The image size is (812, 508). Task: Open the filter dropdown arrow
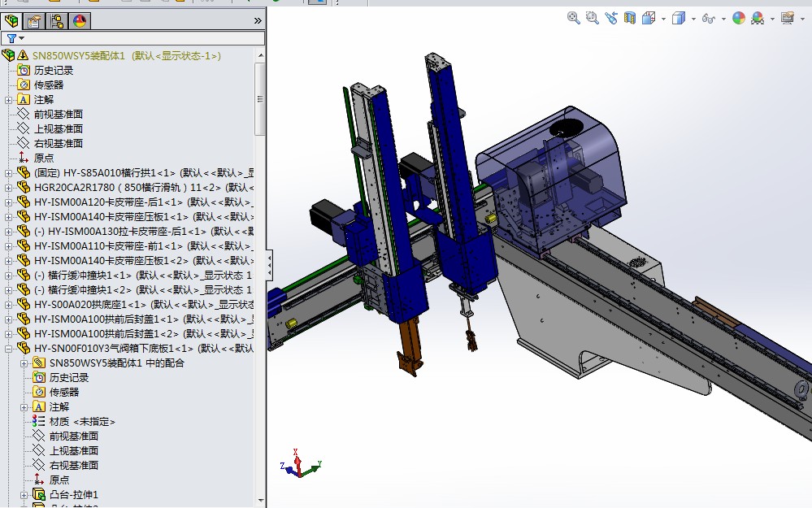[x=22, y=37]
